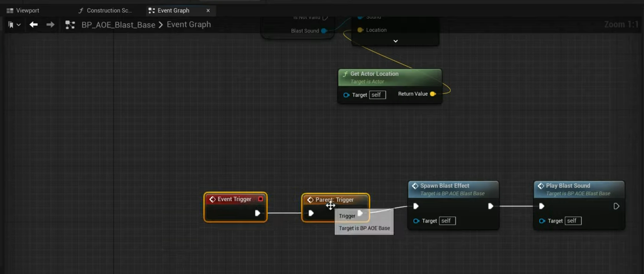The width and height of the screenshot is (644, 274).
Task: Click Parent: Trigger execution input pin
Action: click(x=311, y=213)
